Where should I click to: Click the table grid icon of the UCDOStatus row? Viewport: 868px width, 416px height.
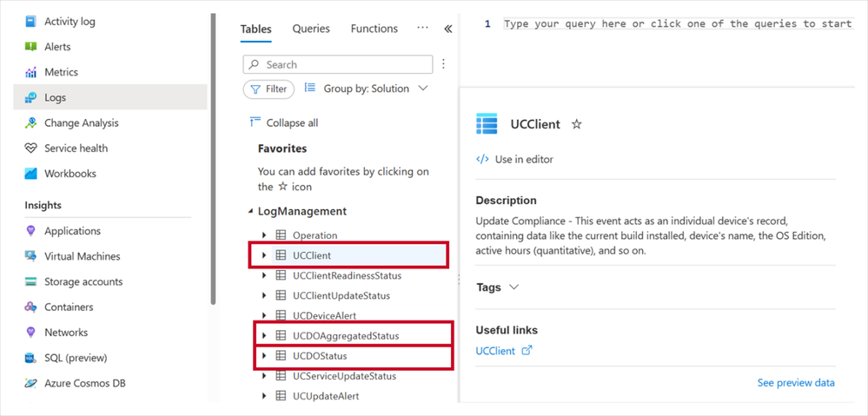click(281, 356)
